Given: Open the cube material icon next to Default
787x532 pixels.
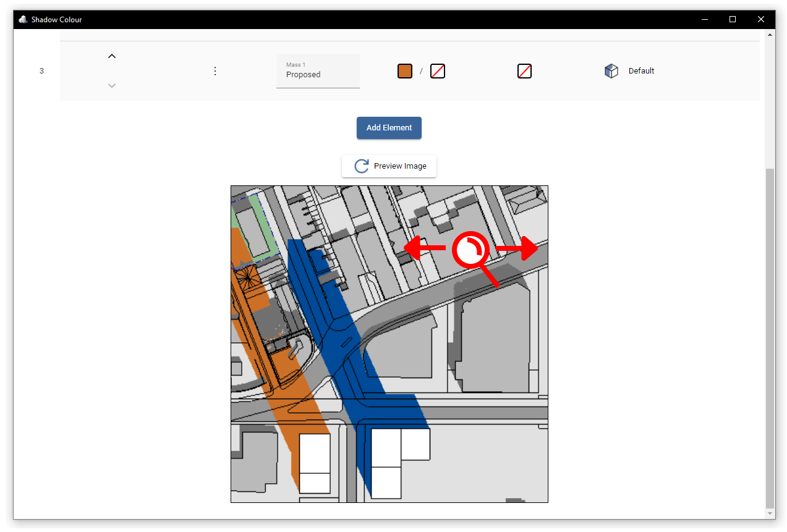Looking at the screenshot, I should click(x=611, y=70).
